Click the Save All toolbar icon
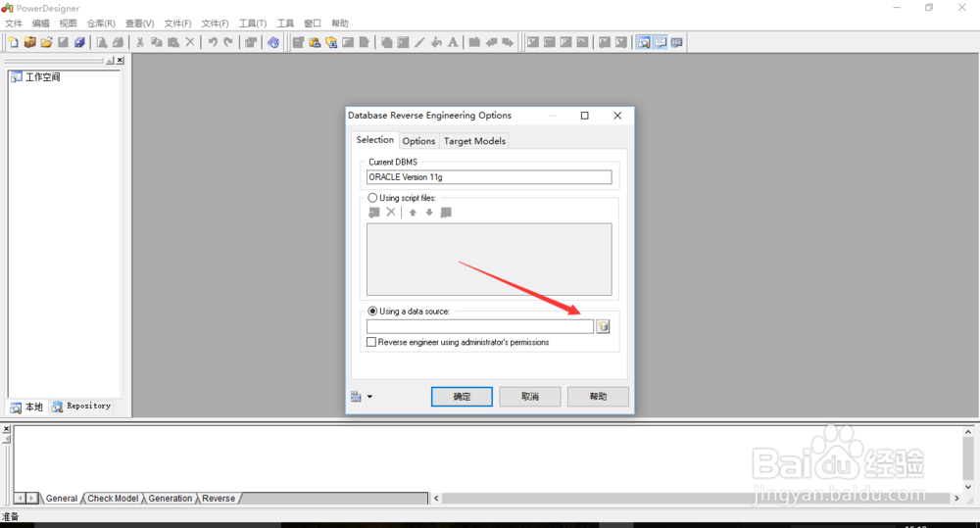Image resolution: width=980 pixels, height=528 pixels. [79, 42]
